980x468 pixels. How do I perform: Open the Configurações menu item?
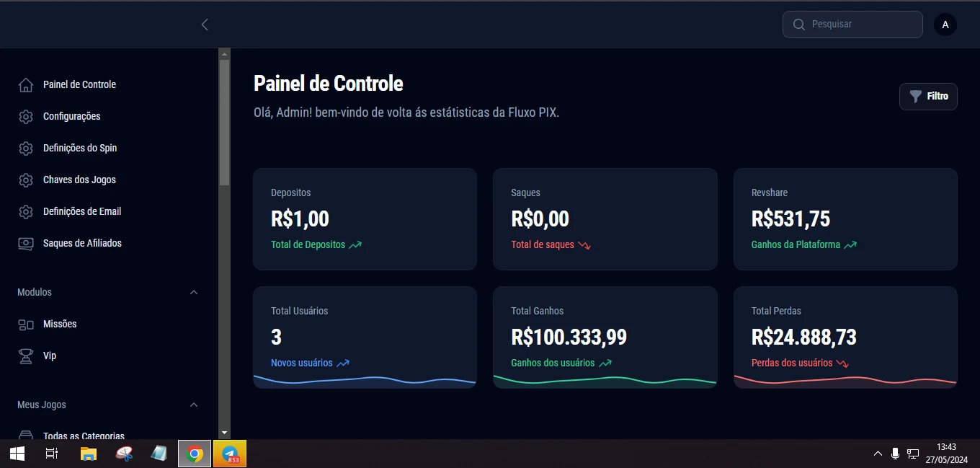coord(71,117)
